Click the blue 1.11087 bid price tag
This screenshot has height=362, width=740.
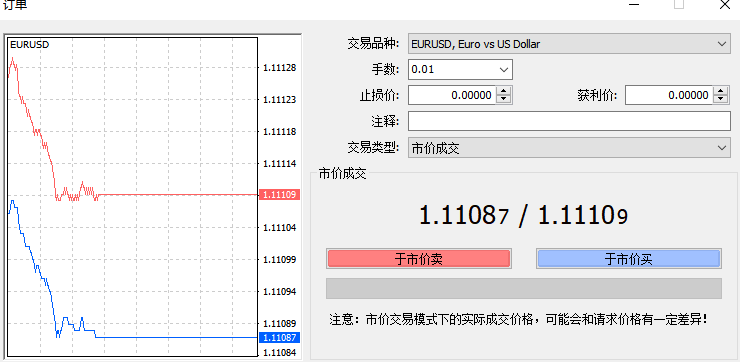[280, 337]
